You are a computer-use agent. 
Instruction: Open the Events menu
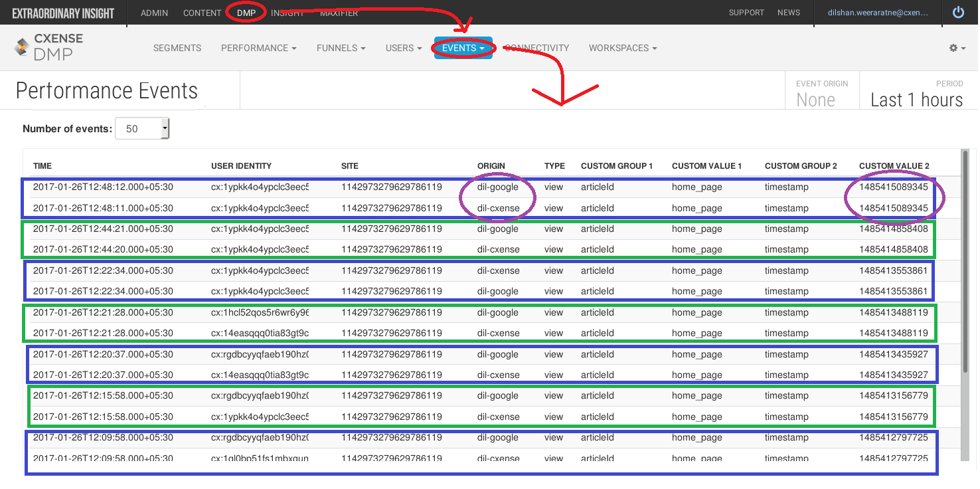click(x=463, y=48)
